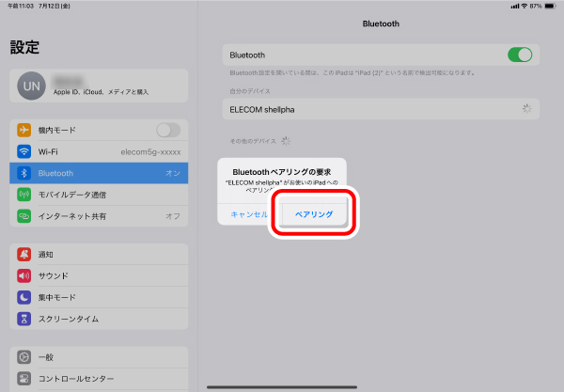Screen dimensions: 564x392
Task: Tap the airplane mode icon
Action: tap(24, 130)
